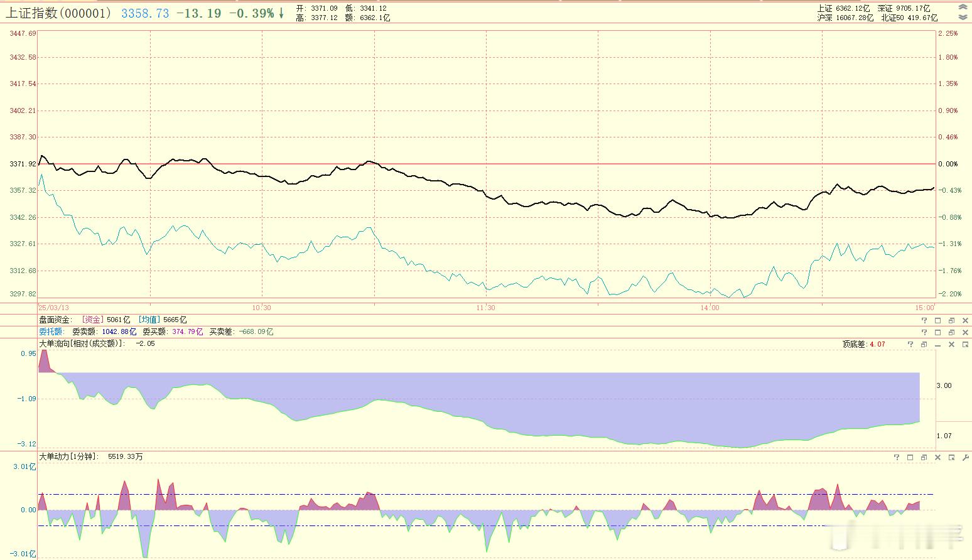Screen dimensions: 972x560
Task: Restore the 大单流向 panel window
Action: click(924, 344)
